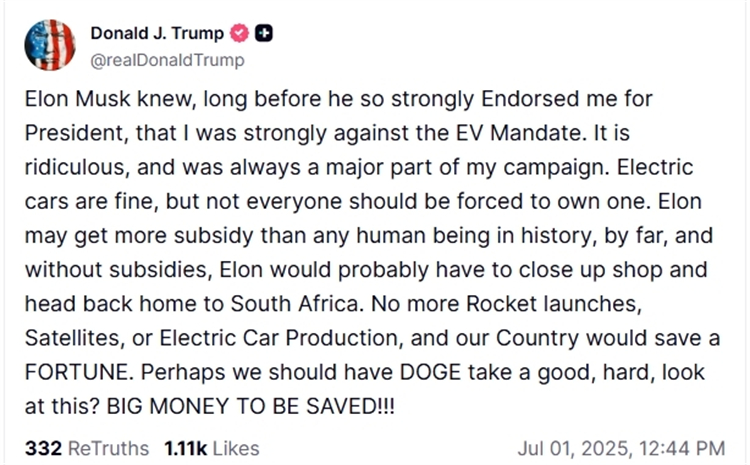This screenshot has height=465, width=750.
Task: Click the Donald J. Trump display name
Action: [156, 34]
